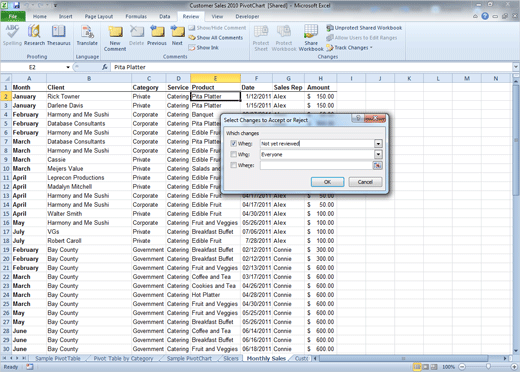Switch to Page Layout view in status bar
This screenshot has height=372, width=520.
coord(426,367)
